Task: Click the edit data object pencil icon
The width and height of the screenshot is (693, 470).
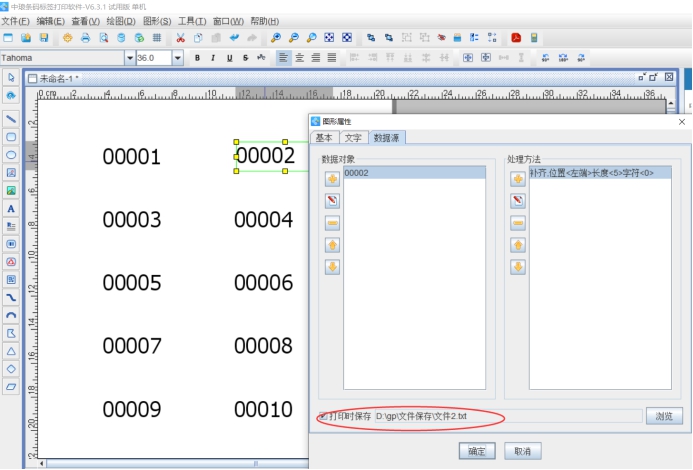Action: point(332,201)
